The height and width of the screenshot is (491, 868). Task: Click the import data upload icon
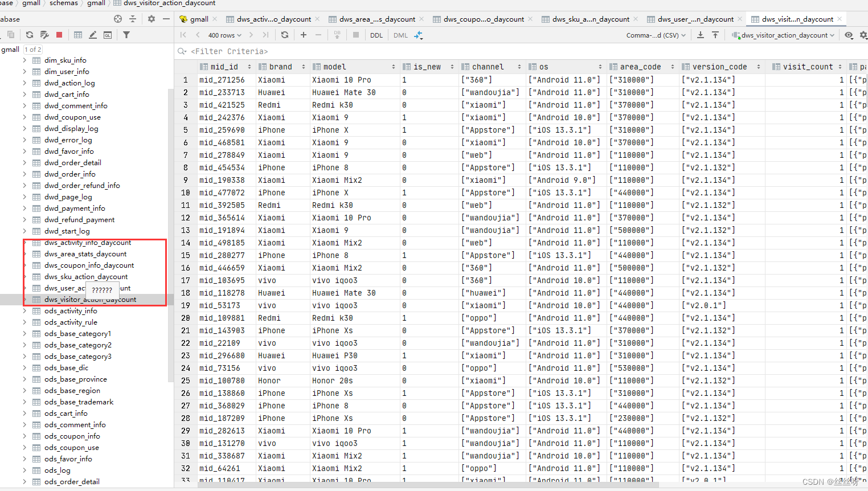715,35
